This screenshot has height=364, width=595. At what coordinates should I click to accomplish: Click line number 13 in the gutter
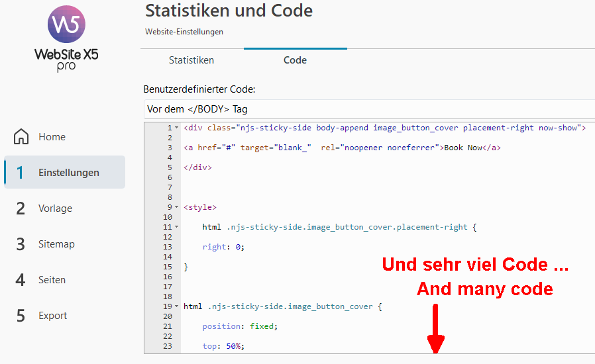point(168,247)
